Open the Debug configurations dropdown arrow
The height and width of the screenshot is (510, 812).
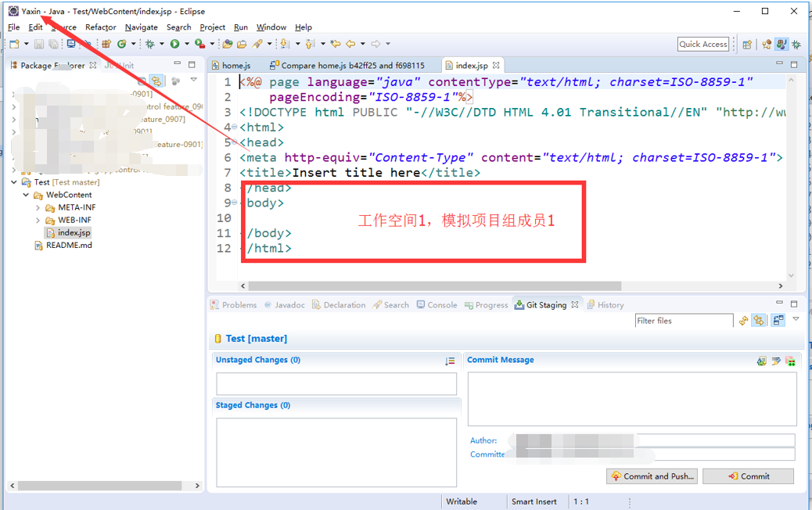(x=162, y=44)
